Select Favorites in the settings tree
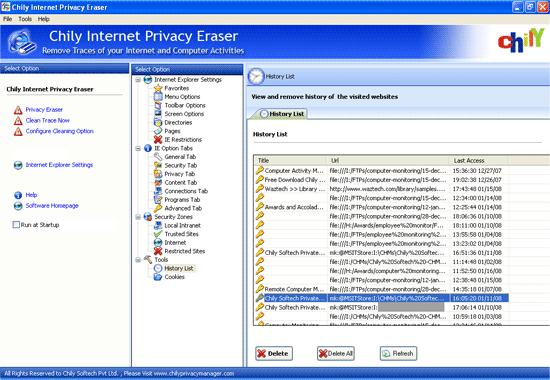Screen dimensions: 550x380 (x=176, y=88)
